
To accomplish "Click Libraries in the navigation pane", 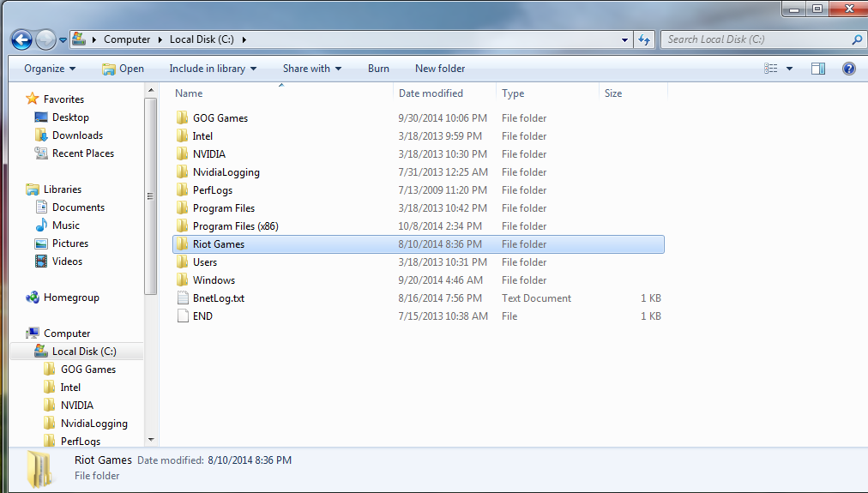I will pos(63,189).
